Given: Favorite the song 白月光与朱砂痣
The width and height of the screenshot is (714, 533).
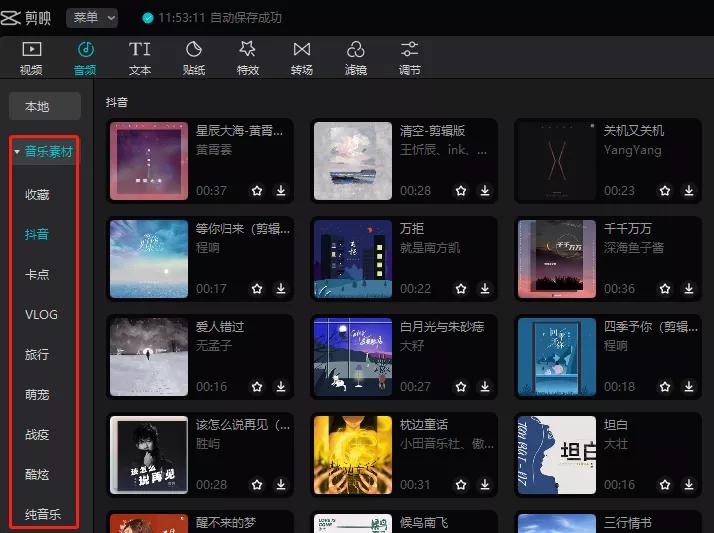Looking at the screenshot, I should click(x=461, y=386).
